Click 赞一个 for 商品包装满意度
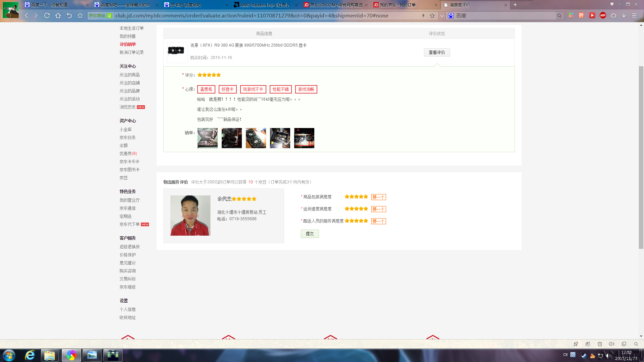644x362 pixels. (x=378, y=197)
